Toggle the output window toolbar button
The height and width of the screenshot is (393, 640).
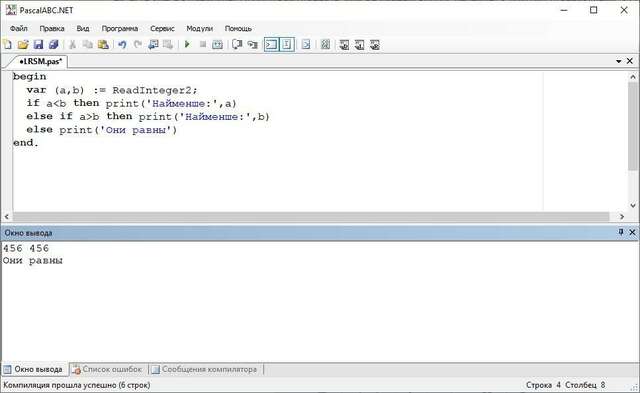click(x=271, y=44)
